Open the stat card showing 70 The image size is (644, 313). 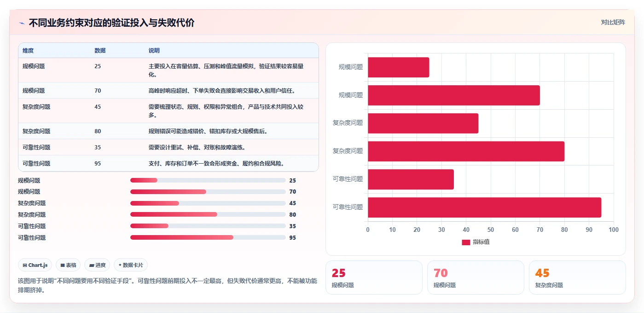pyautogui.click(x=476, y=278)
